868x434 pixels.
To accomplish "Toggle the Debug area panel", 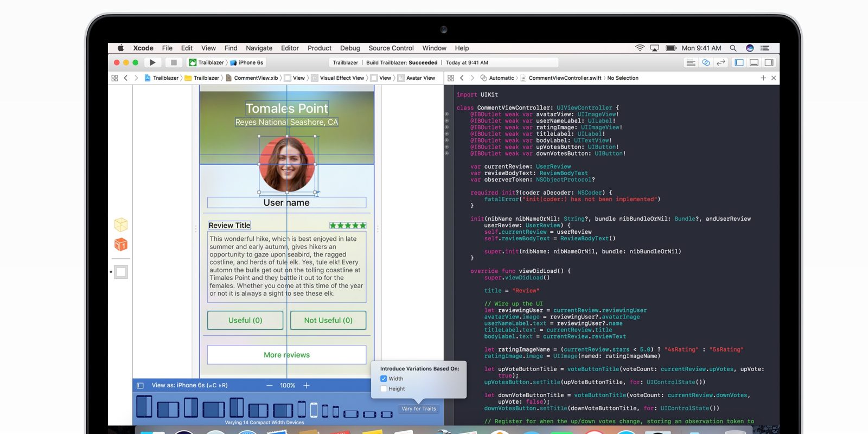I will click(x=754, y=62).
